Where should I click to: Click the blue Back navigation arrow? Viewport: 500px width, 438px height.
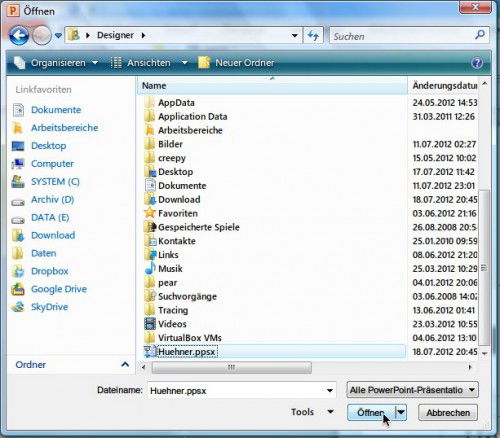19,35
